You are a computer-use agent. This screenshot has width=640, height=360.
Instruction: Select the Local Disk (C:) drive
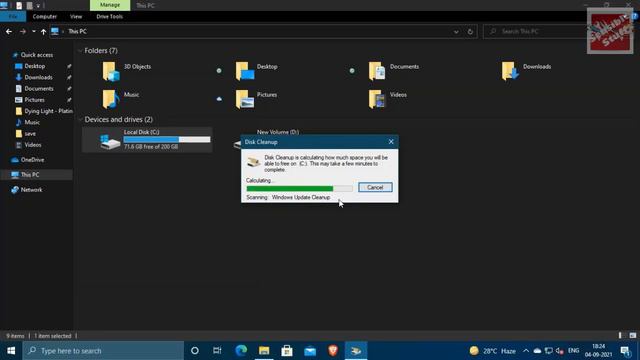click(x=147, y=140)
